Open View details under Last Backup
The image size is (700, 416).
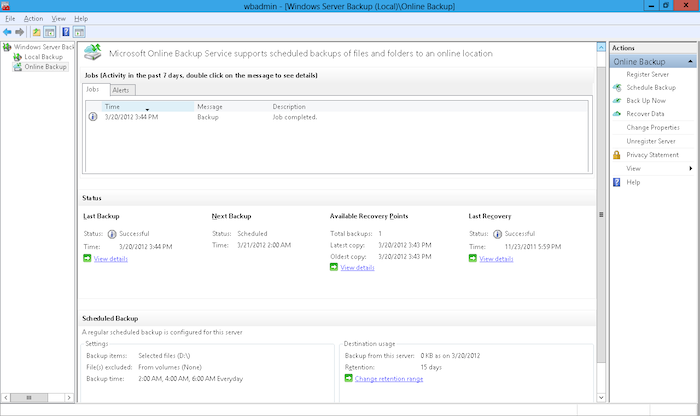click(x=110, y=259)
